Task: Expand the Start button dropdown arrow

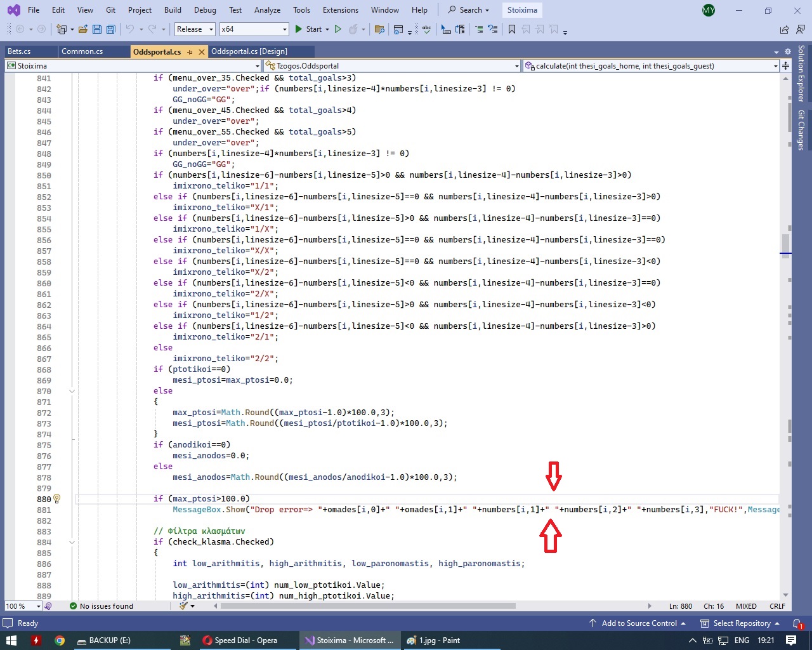Action: [327, 29]
